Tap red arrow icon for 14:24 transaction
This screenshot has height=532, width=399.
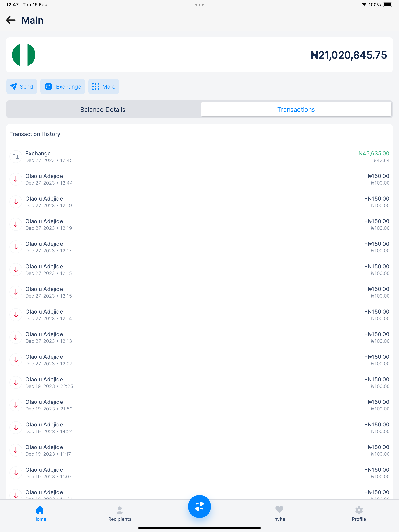coord(16,428)
